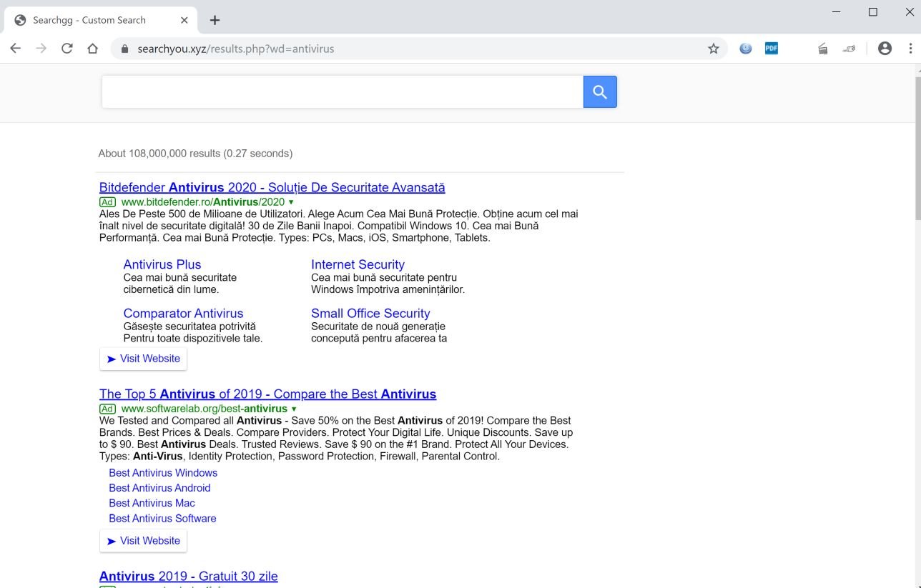Open the Best Antivirus Software link
Image resolution: width=921 pixels, height=588 pixels.
(162, 518)
